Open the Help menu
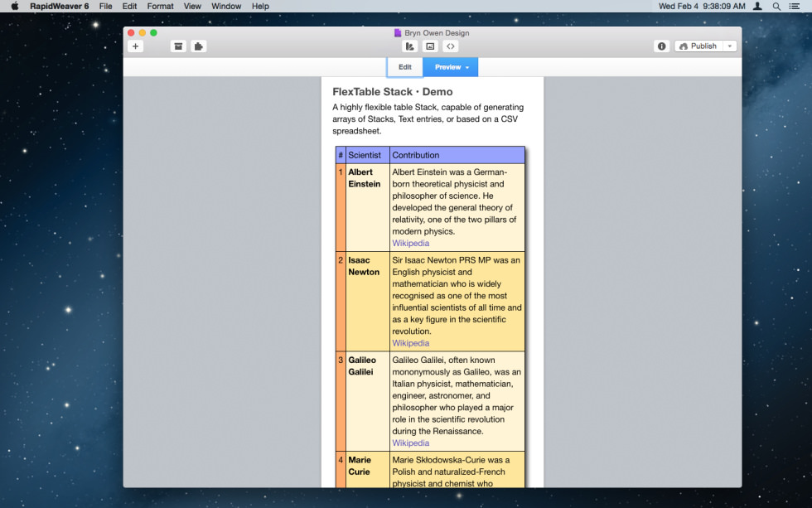The height and width of the screenshot is (508, 812). coord(260,6)
